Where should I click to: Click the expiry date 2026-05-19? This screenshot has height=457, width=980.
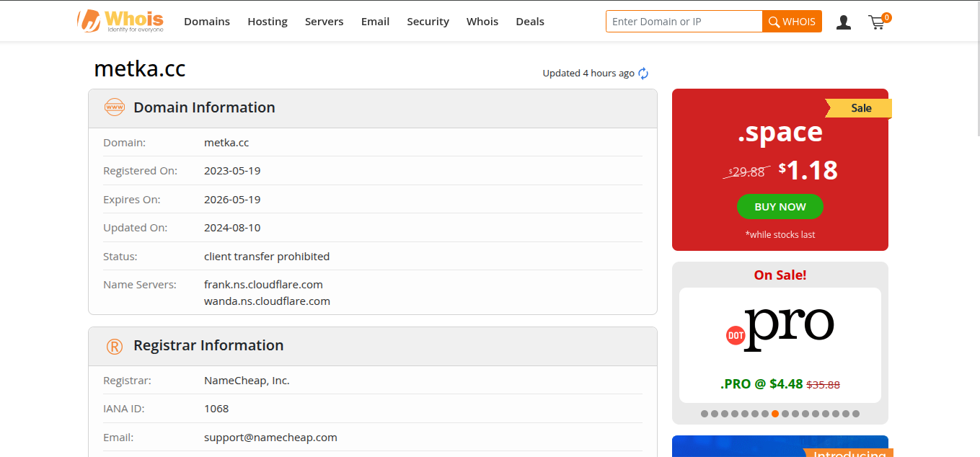(232, 200)
